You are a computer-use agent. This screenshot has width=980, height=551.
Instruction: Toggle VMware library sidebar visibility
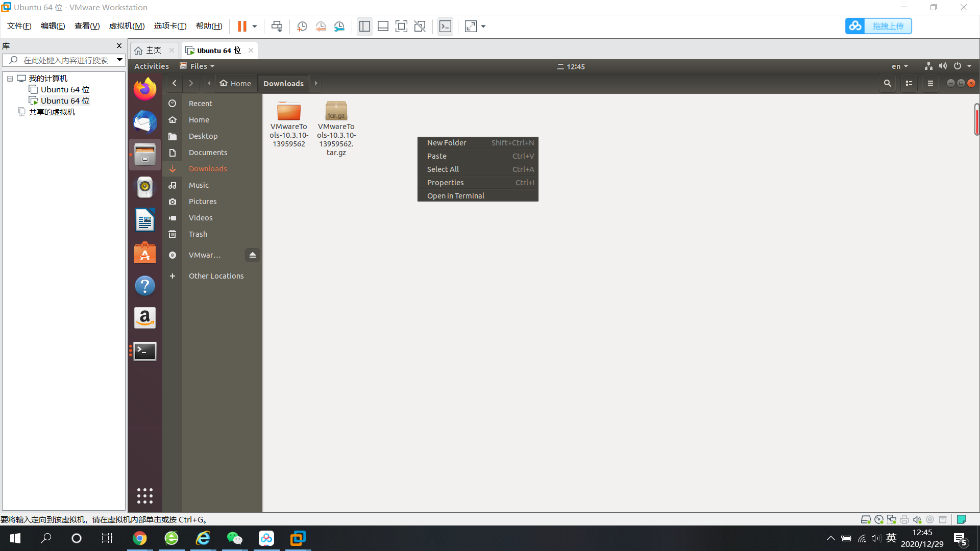364,27
